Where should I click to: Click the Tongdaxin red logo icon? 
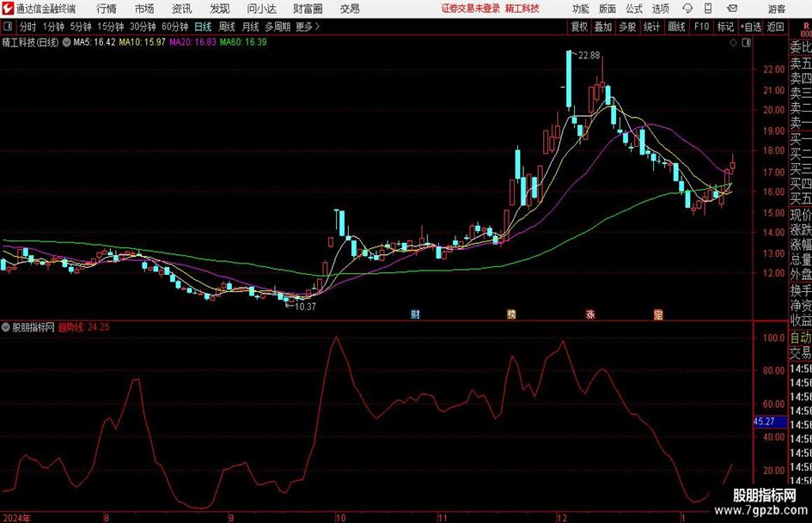point(7,8)
